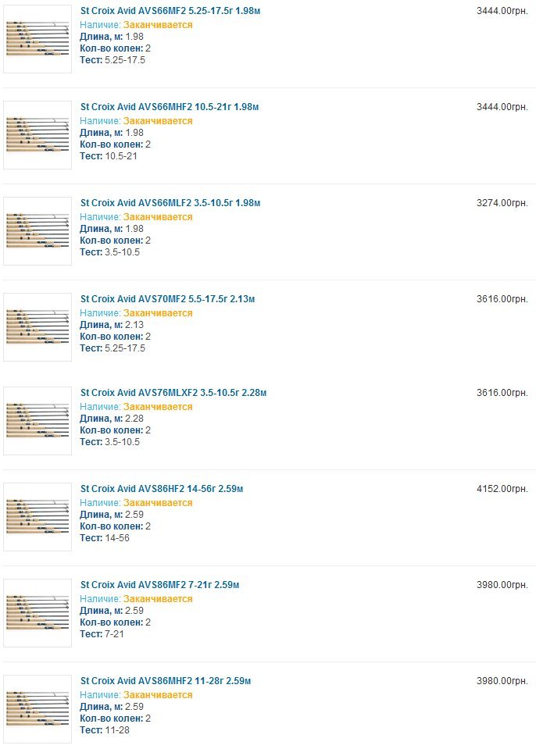This screenshot has height=756, width=536.
Task: Open the St Croix Avid AVS66MF2 product link
Action: tap(170, 11)
